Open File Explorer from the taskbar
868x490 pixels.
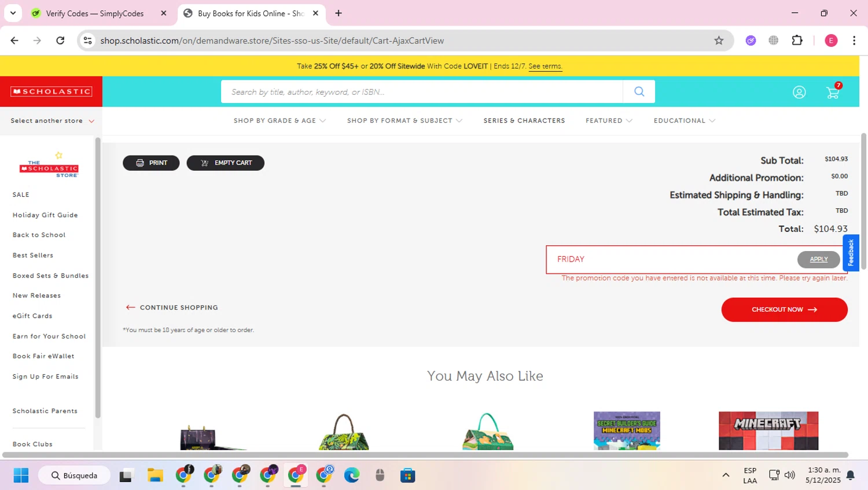(x=155, y=476)
